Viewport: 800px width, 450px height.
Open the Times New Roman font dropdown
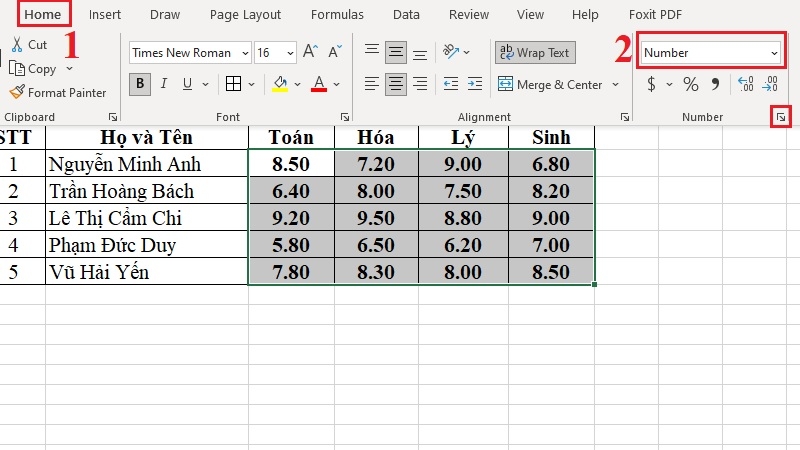point(245,53)
